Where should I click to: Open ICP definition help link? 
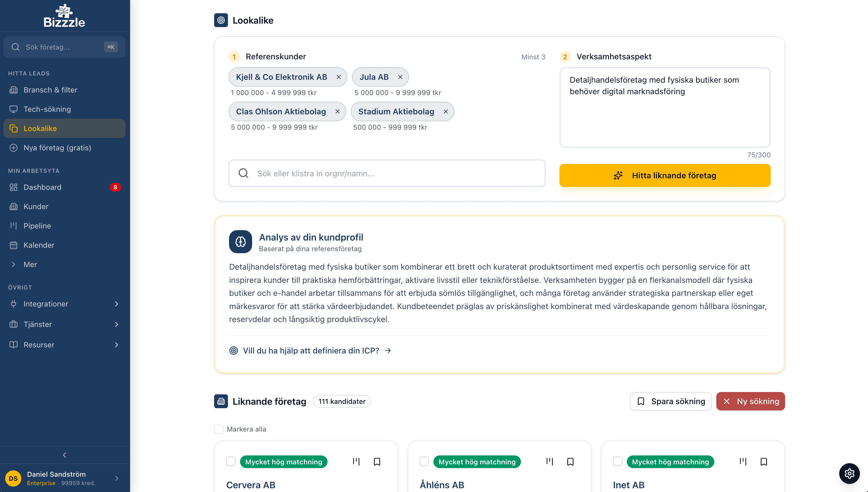[x=311, y=350]
